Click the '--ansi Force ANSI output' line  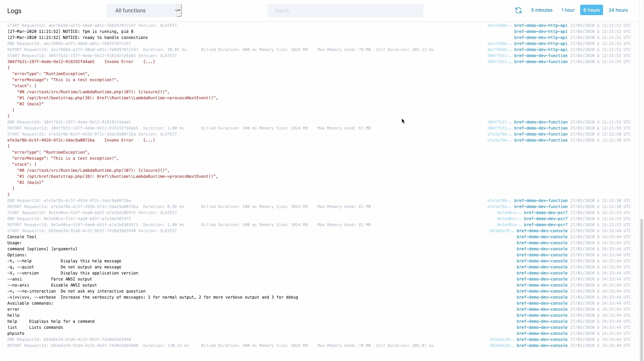[50, 279]
